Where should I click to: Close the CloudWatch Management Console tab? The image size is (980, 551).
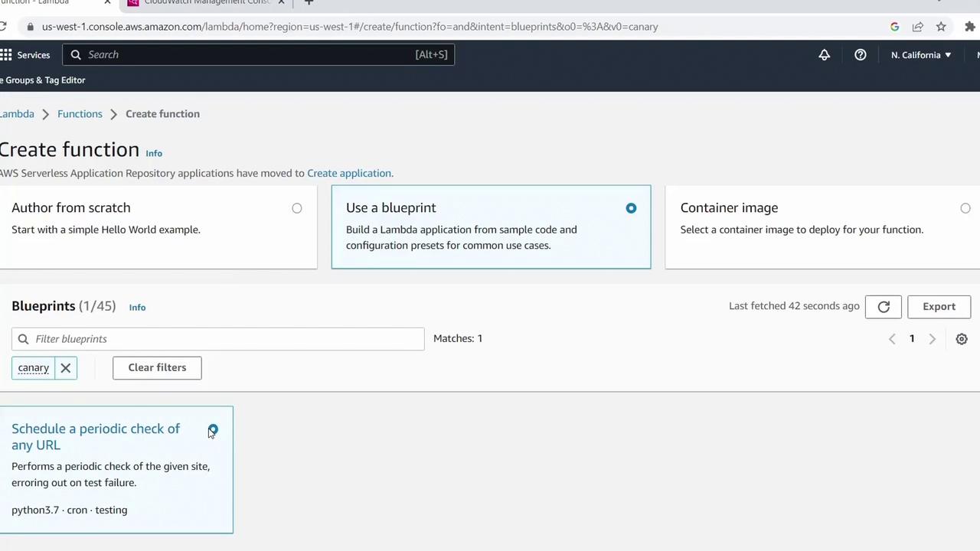point(281,2)
